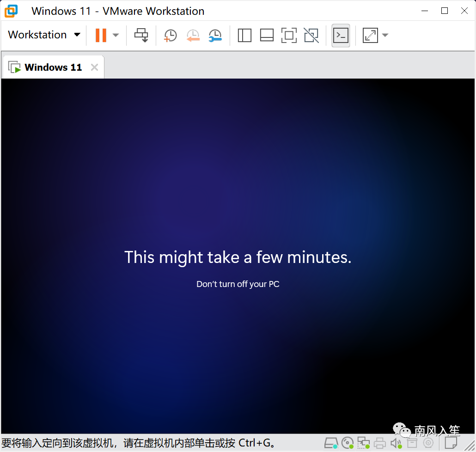Click the sound card status icon
476x452 pixels.
coord(396,444)
